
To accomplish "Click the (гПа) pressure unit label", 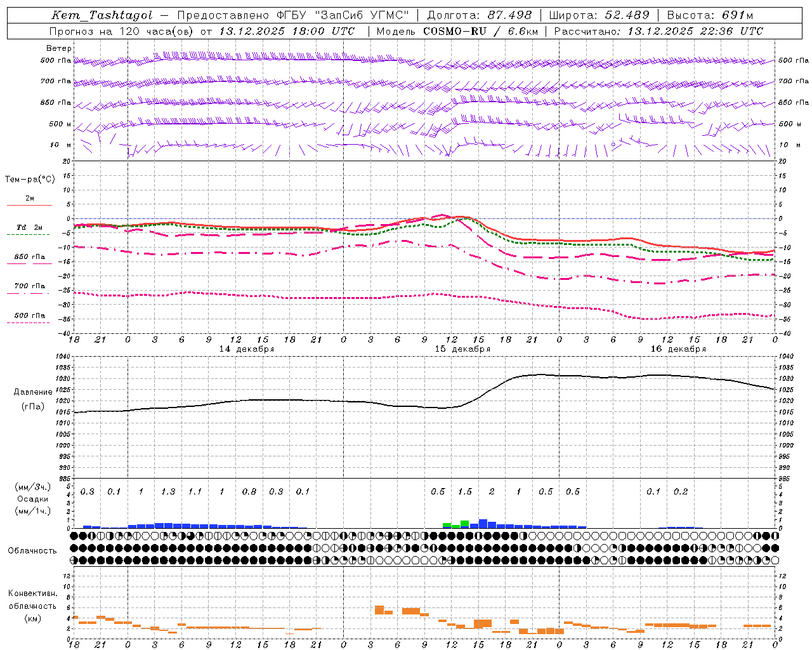I will 32,407.
